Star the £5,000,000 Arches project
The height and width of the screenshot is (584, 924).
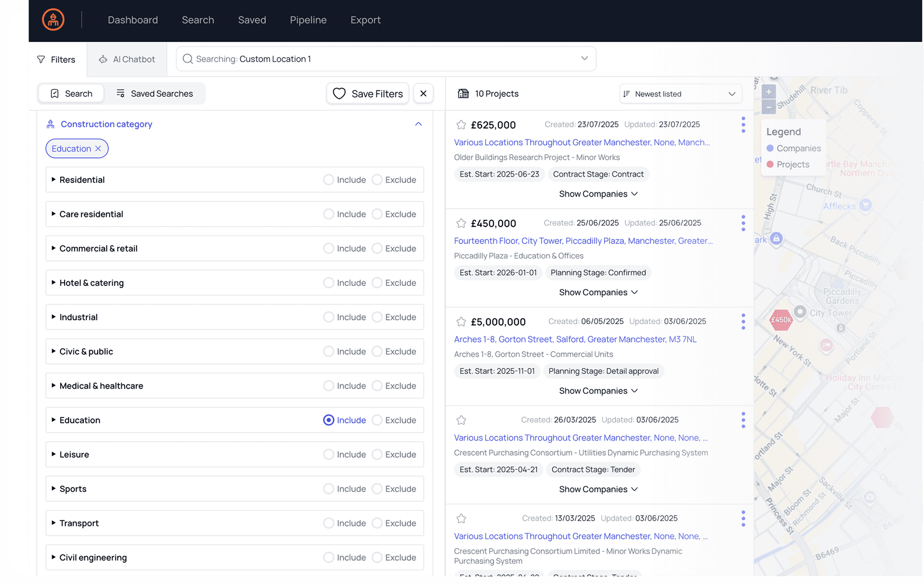click(x=461, y=322)
